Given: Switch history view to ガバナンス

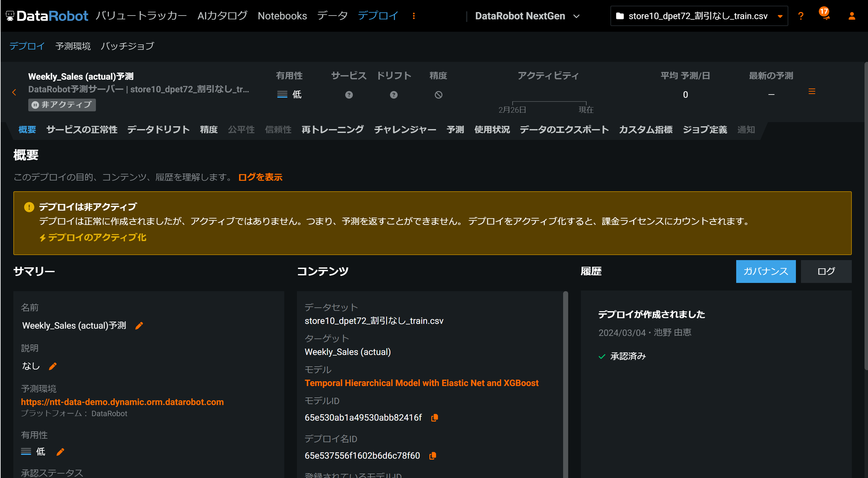Looking at the screenshot, I should [765, 271].
